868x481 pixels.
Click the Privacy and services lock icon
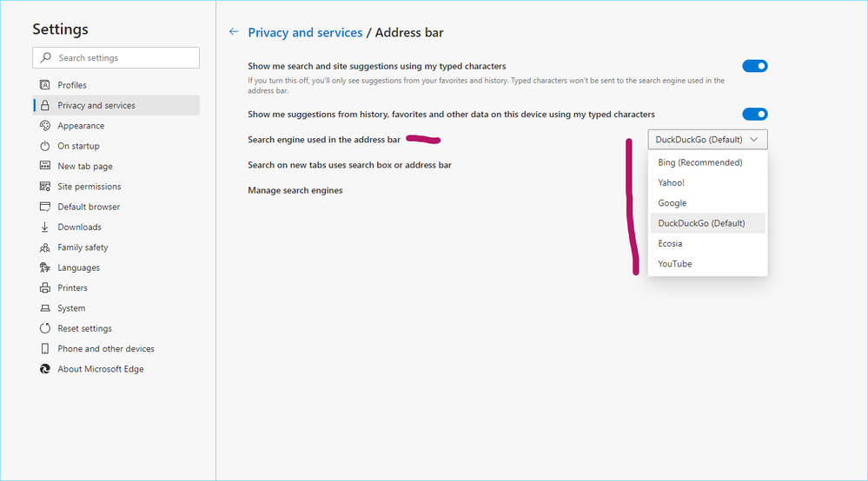click(45, 105)
